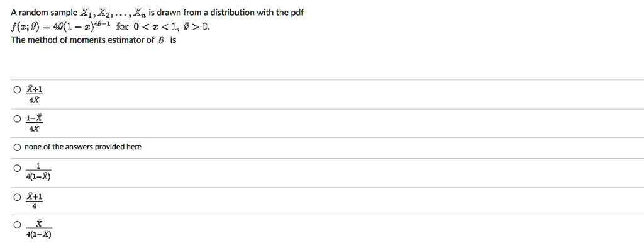The width and height of the screenshot is (644, 248).
Task: Click the 1/(4(1−X̄)) fraction label
Action: pyautogui.click(x=38, y=171)
